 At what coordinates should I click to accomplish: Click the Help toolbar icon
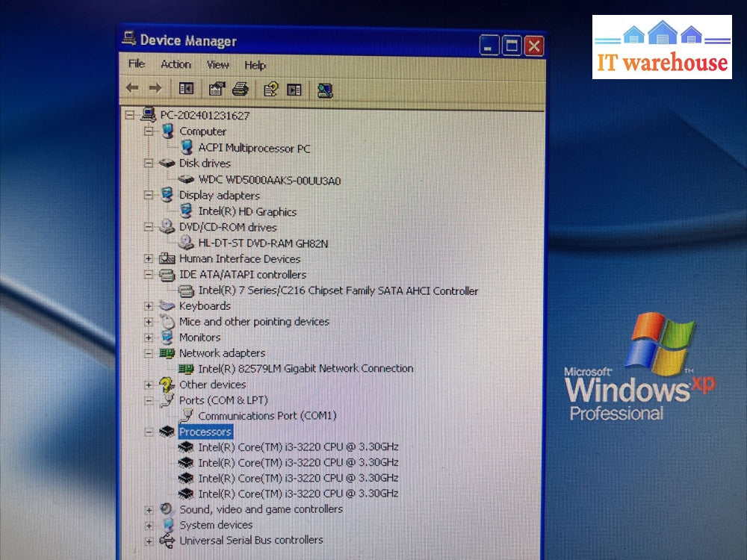(x=270, y=90)
